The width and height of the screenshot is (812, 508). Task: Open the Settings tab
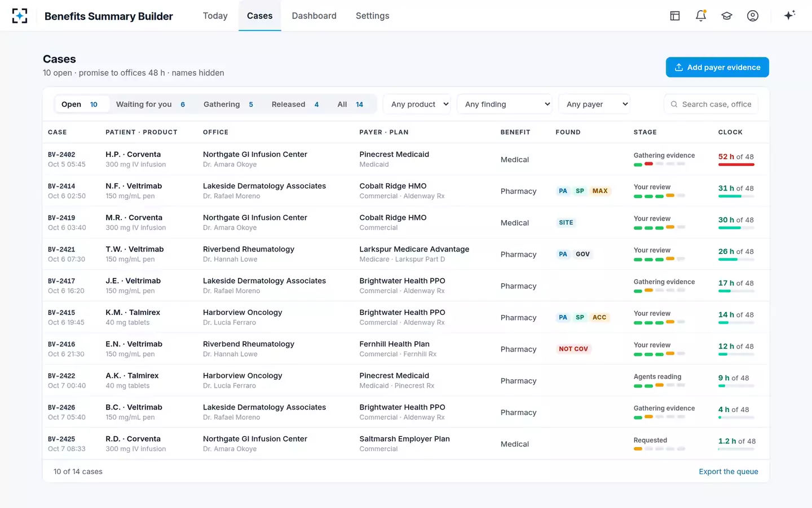pyautogui.click(x=373, y=16)
